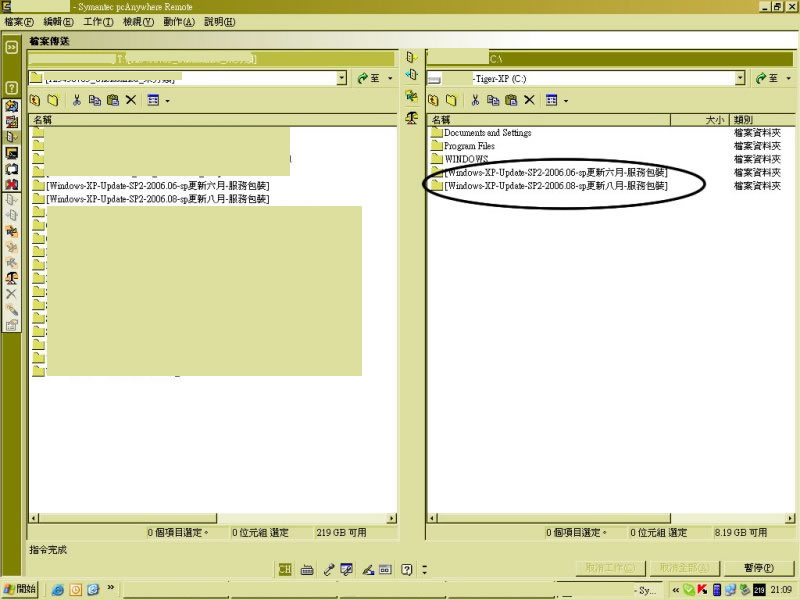Sort right pane by 大小 column header

click(700, 120)
